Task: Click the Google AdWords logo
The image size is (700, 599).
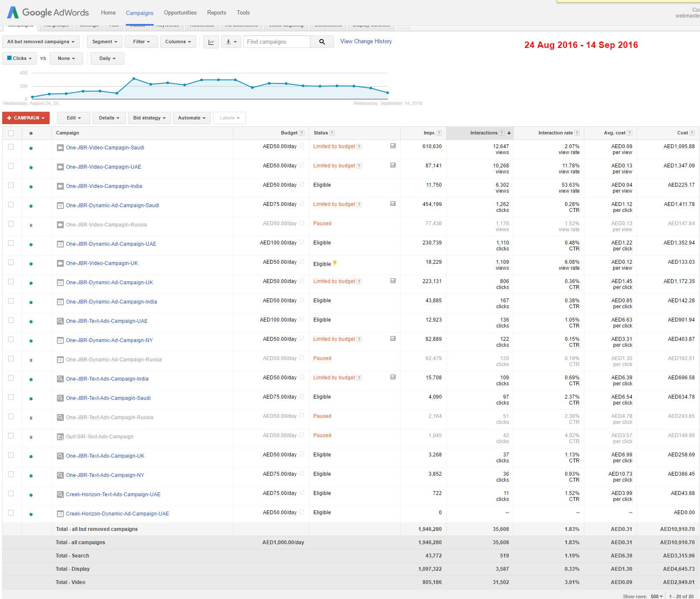Action: coord(48,12)
